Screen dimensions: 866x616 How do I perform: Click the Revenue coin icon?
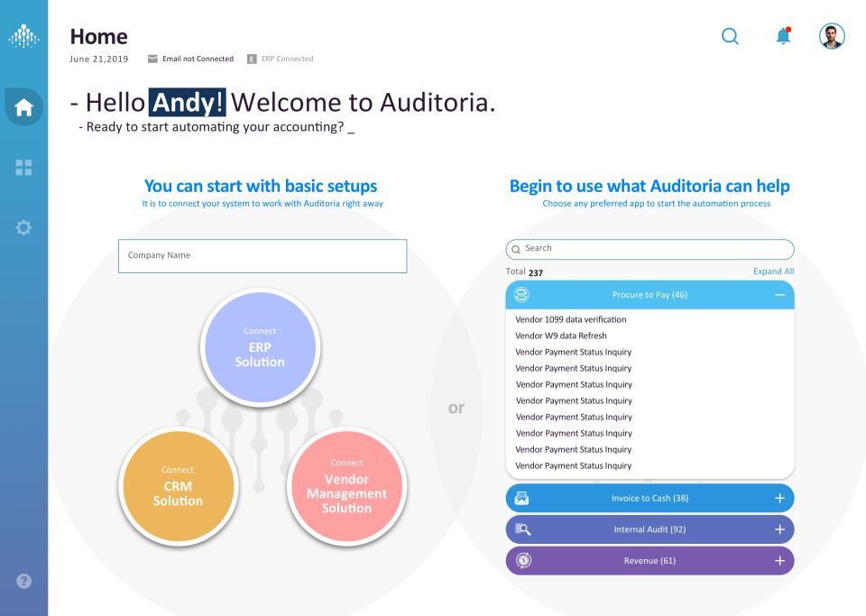point(523,560)
